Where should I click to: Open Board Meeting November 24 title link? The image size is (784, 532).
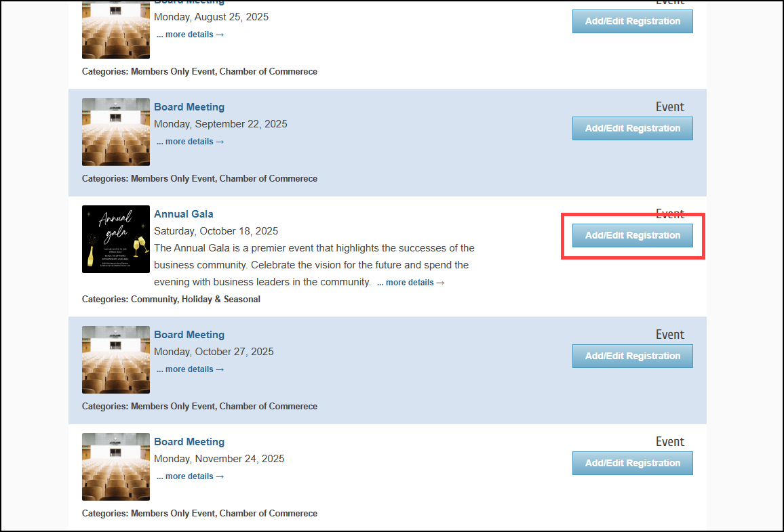click(x=189, y=442)
